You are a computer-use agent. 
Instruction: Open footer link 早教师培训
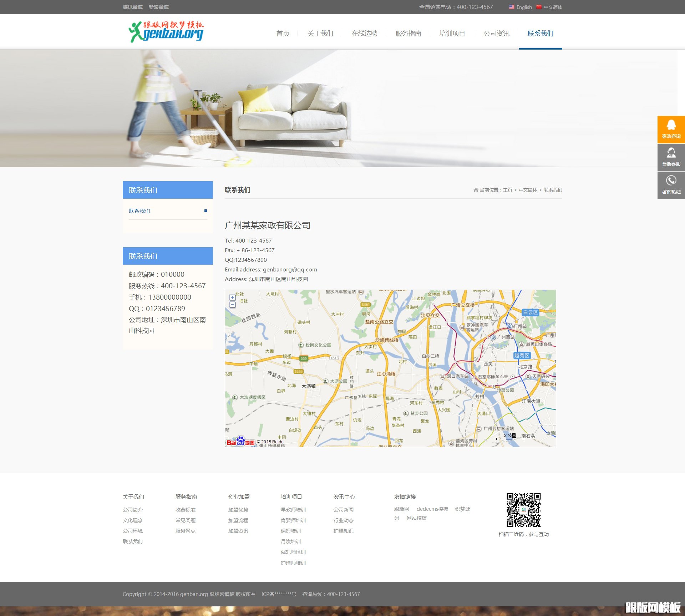pos(293,510)
